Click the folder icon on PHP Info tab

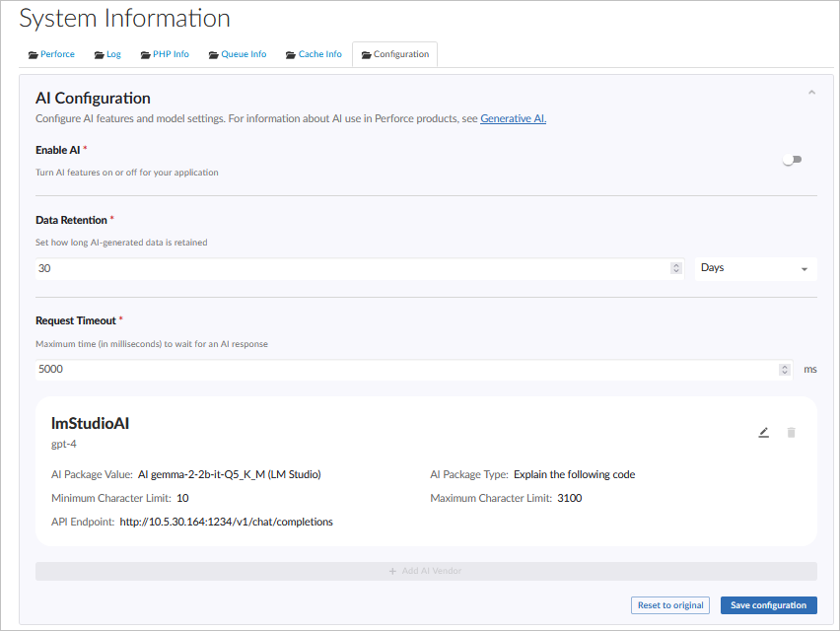[x=145, y=55]
